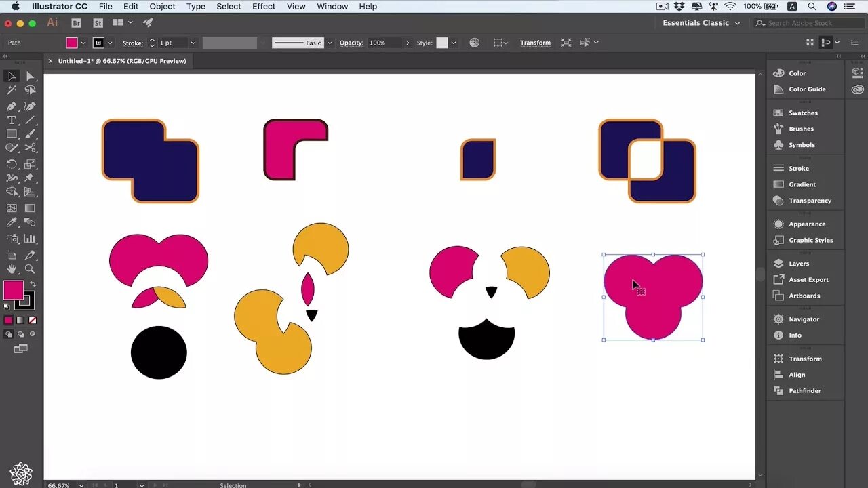868x488 pixels.
Task: Expand the Opacity slider arrow
Action: coord(407,43)
